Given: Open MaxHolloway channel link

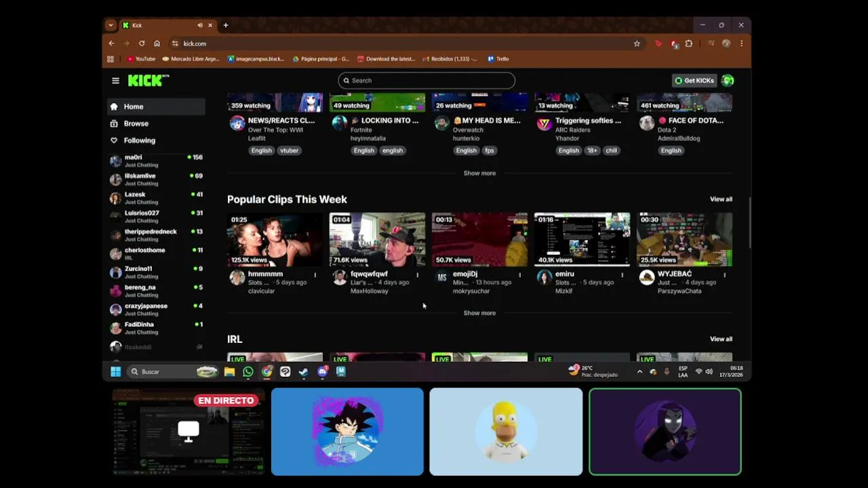Looking at the screenshot, I should [x=370, y=291].
